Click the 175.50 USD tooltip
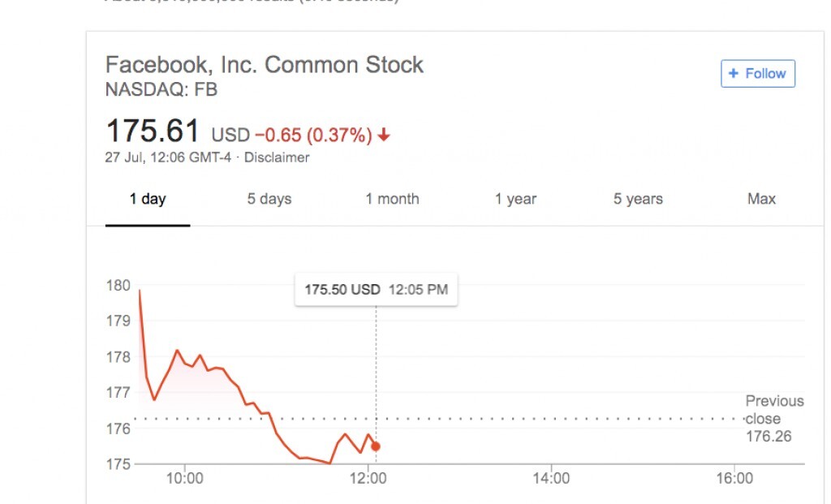 tap(376, 290)
